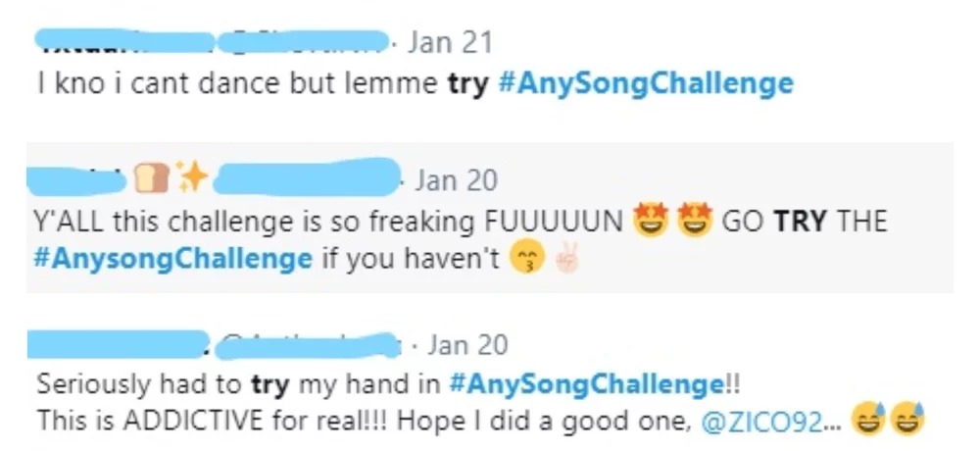Open the Jan 20 timestamp of the highlighted tweet
Viewport: 980px width, 451px height.
coord(456,180)
